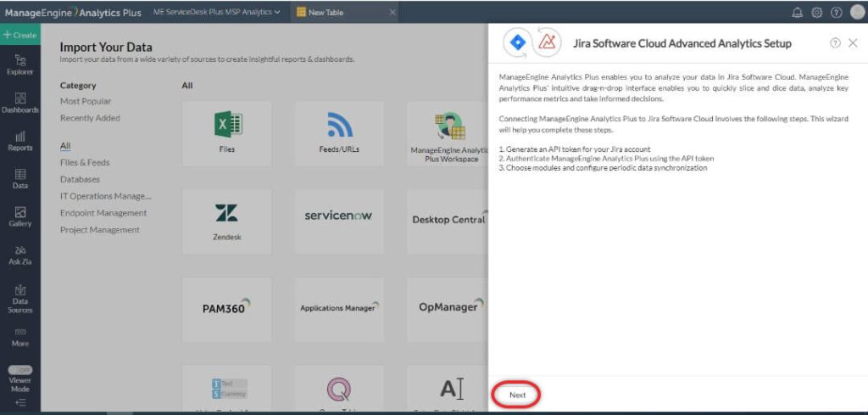Open the user profile avatar
Viewport: 868px width, 415px height.
tap(857, 12)
